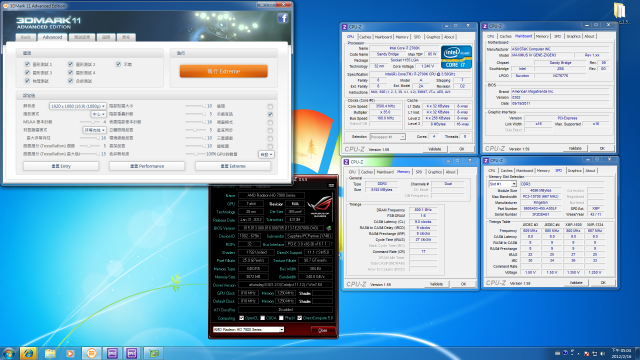
Task: Open AMD Radeon HD 7900 Series device dropdown
Action: [x=248, y=329]
